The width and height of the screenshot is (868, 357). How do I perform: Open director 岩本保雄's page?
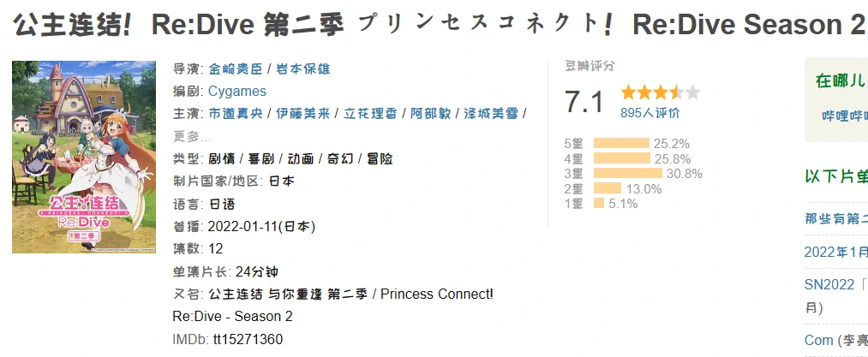point(303,69)
